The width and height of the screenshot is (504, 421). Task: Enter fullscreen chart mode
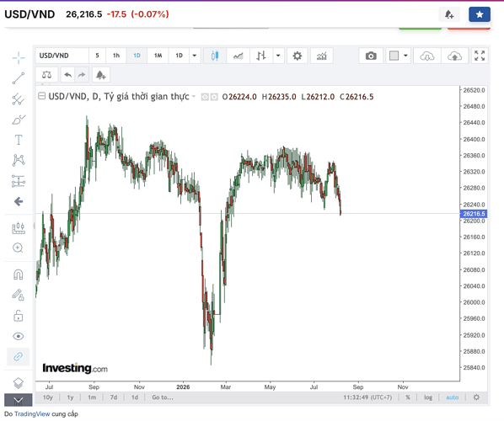(480, 56)
